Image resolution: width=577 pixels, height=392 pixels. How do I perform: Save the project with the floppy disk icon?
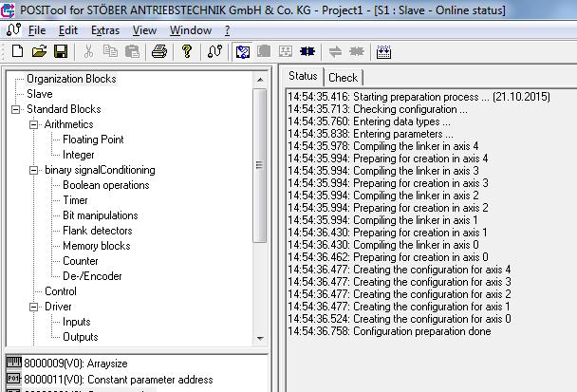(x=61, y=51)
